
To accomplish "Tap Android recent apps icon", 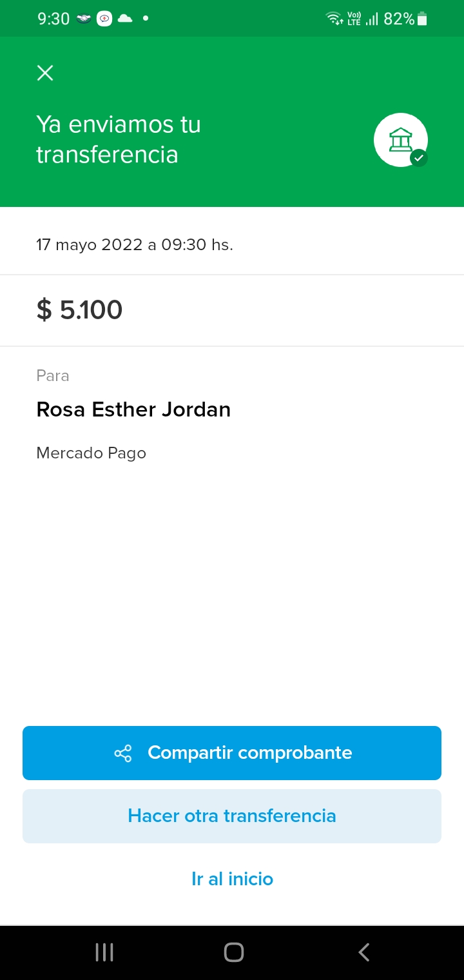I will point(104,952).
